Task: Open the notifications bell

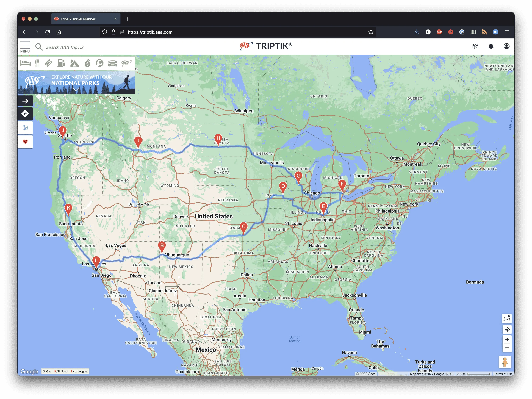Action: (x=491, y=46)
